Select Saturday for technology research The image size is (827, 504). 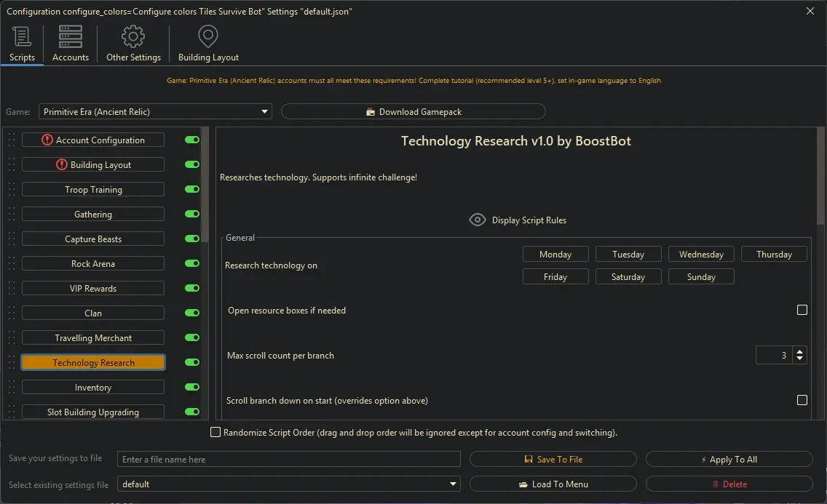coord(628,276)
